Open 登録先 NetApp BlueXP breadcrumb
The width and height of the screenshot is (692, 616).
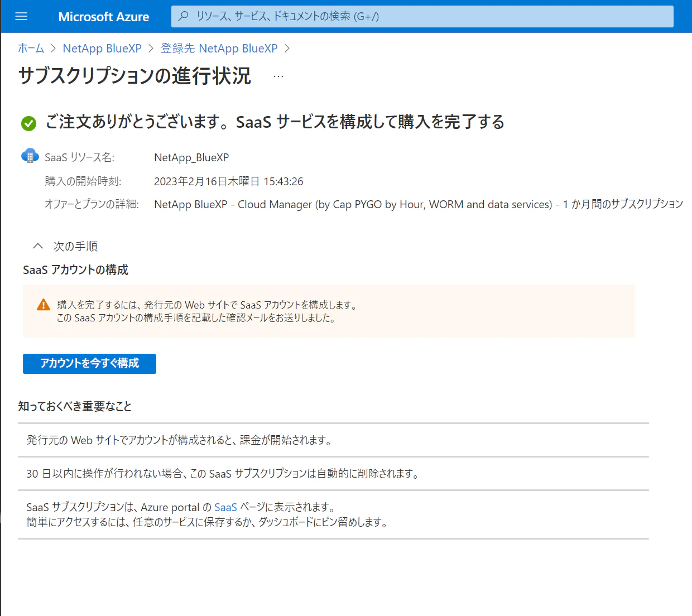tap(219, 49)
